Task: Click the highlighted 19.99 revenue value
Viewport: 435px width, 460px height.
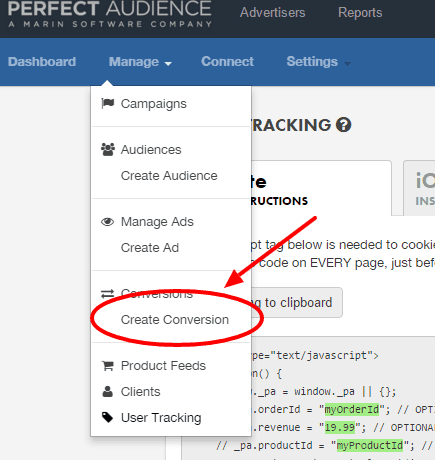Action: pos(340,427)
